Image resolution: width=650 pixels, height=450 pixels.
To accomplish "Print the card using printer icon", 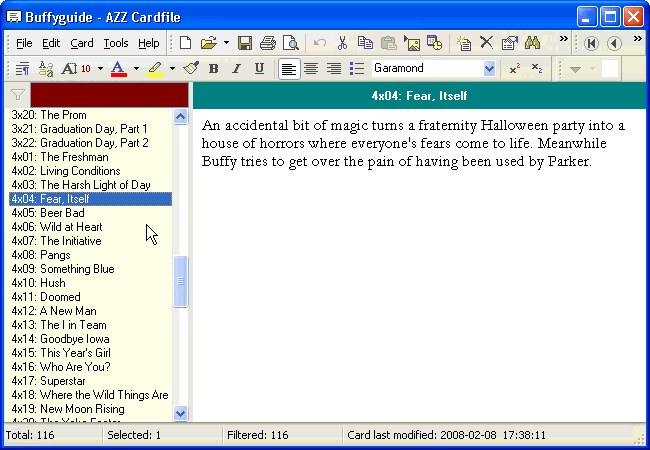I will (x=268, y=43).
